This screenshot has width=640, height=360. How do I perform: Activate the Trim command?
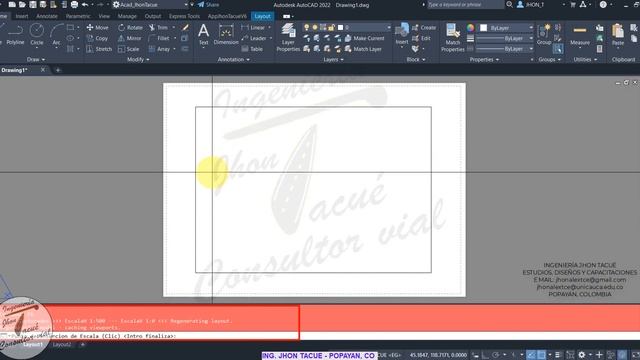pyautogui.click(x=158, y=27)
